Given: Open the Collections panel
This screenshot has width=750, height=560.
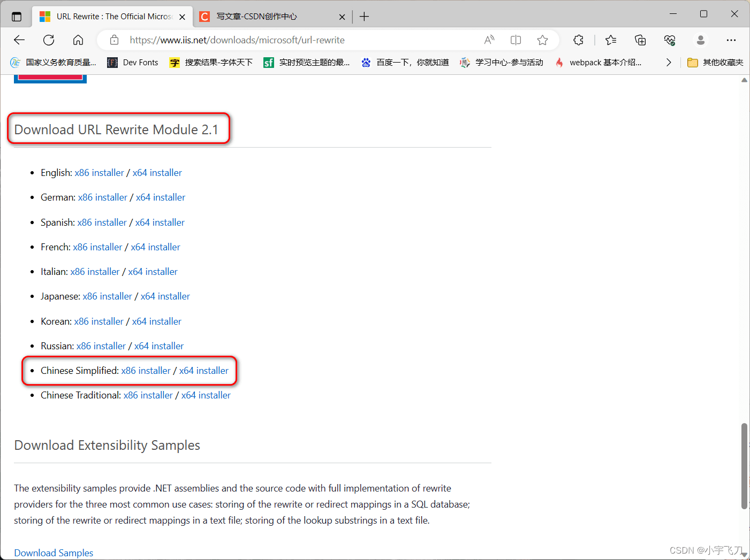Looking at the screenshot, I should [x=640, y=40].
